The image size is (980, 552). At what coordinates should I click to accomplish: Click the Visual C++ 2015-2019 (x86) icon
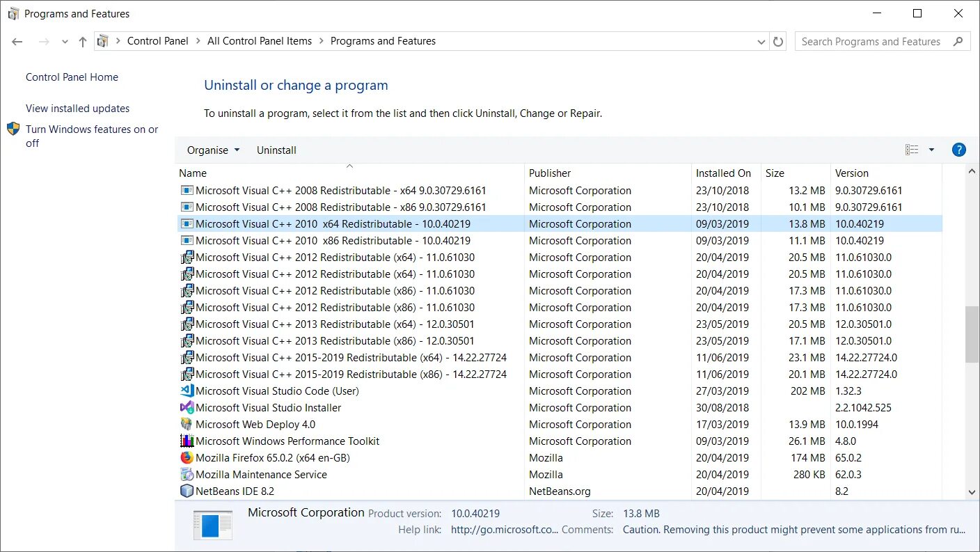click(187, 374)
